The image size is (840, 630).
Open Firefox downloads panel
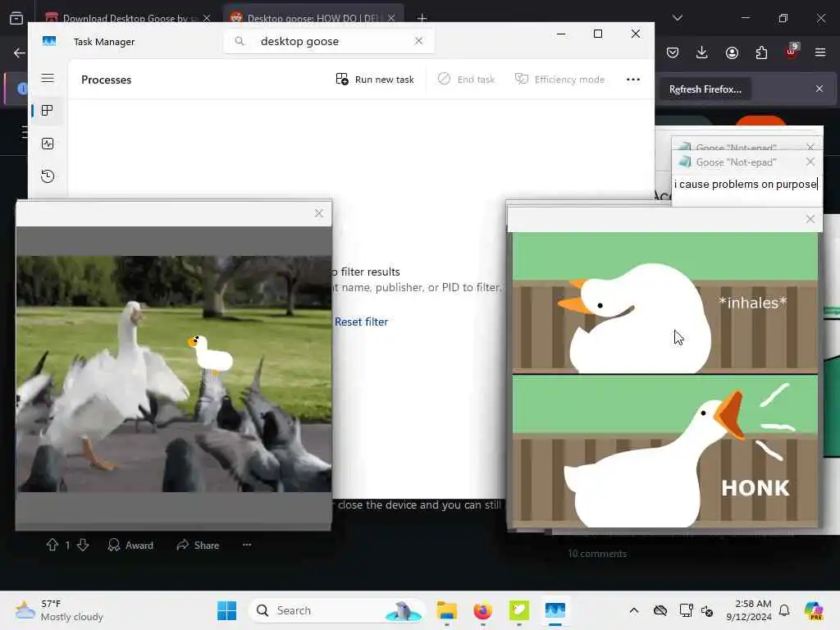pos(702,52)
